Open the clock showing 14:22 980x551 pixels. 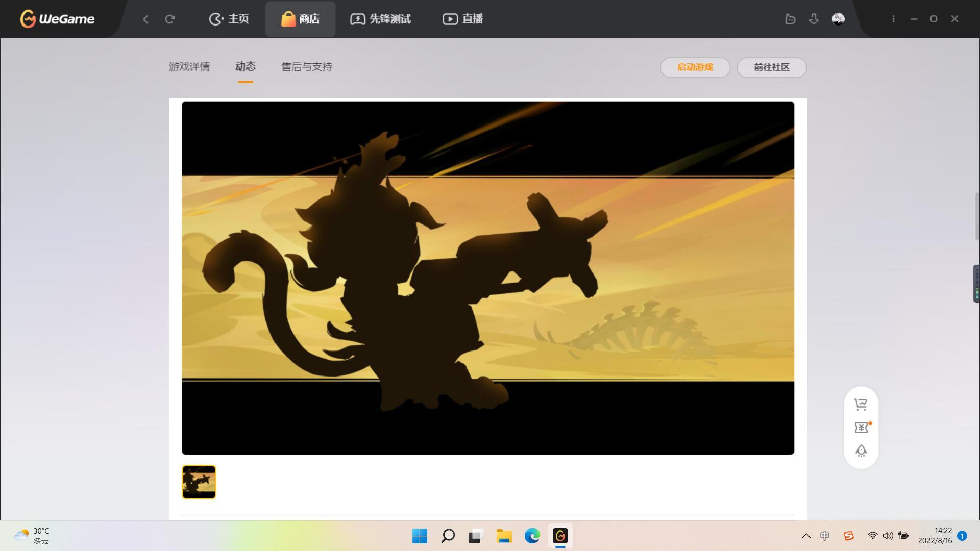[935, 536]
